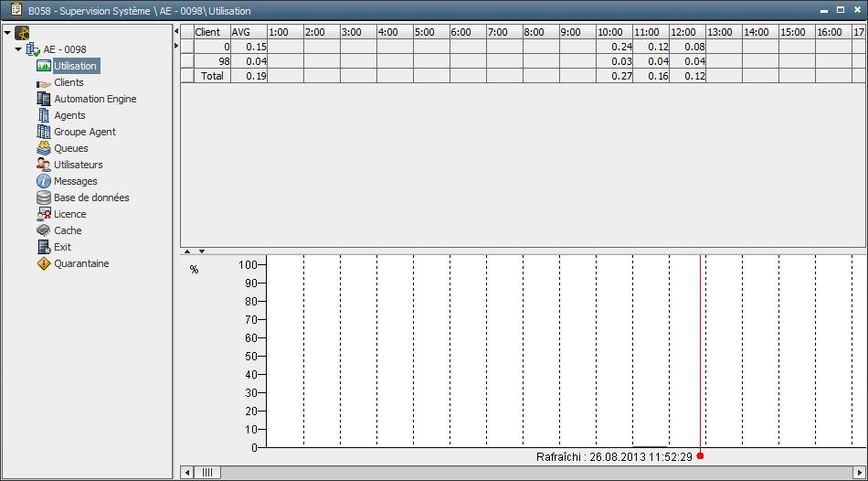Screen dimensions: 868x481
Task: Click the Cache chip icon
Action: point(44,230)
